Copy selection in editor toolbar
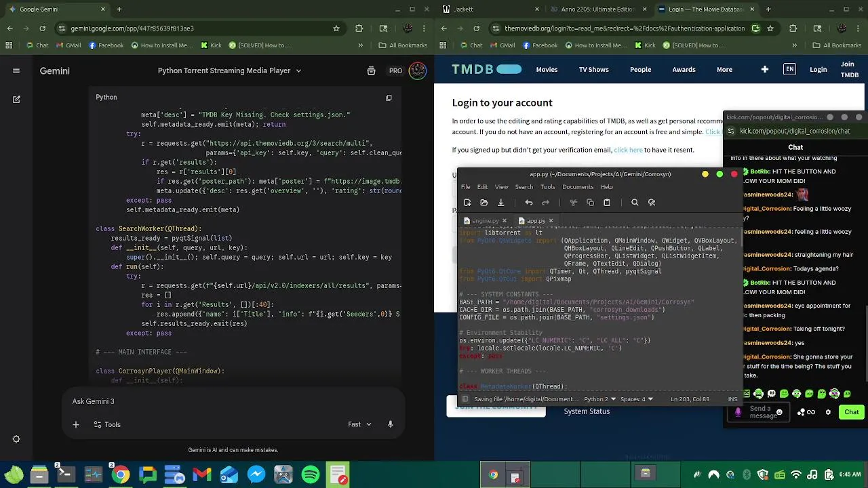The width and height of the screenshot is (868, 488). point(590,203)
